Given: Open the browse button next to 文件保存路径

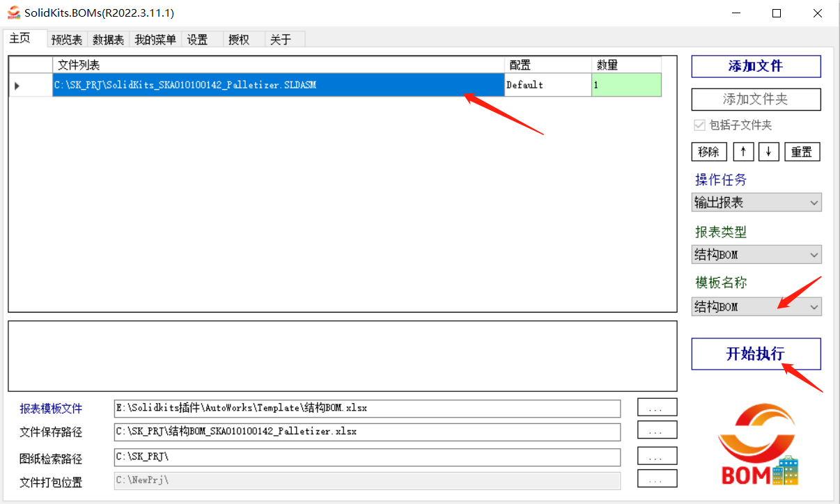Looking at the screenshot, I should [x=656, y=431].
